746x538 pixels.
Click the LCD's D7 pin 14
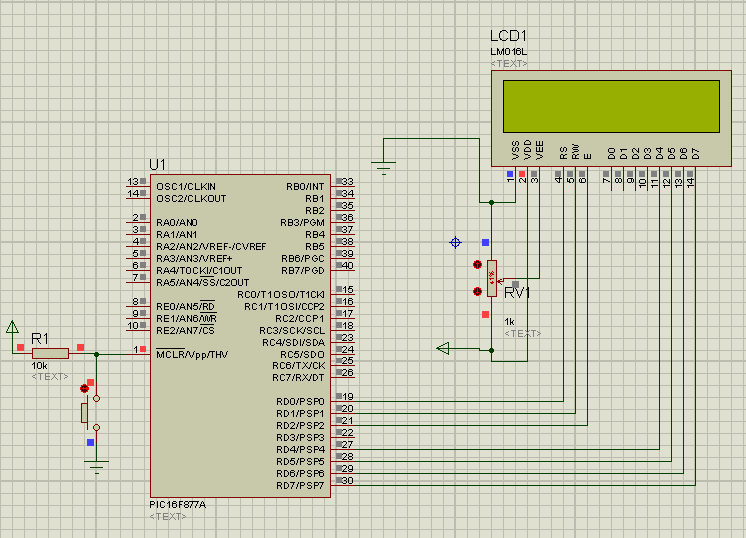pos(690,177)
